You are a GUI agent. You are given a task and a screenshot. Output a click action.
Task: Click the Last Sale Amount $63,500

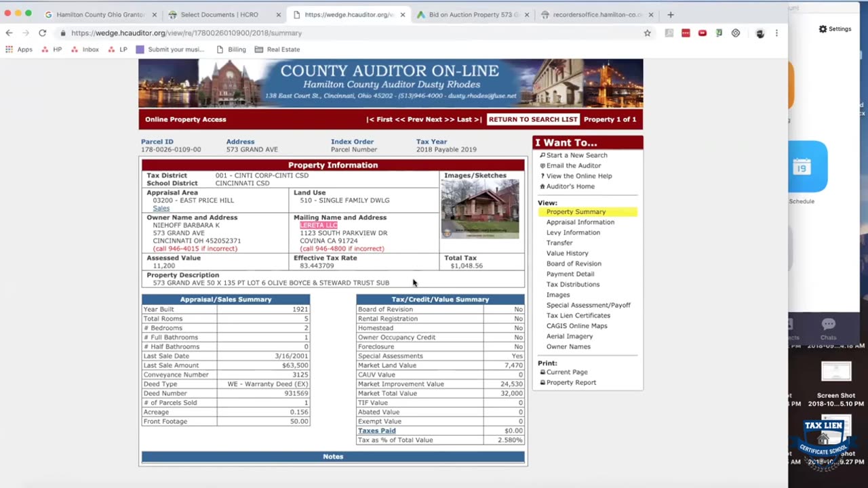click(x=295, y=365)
